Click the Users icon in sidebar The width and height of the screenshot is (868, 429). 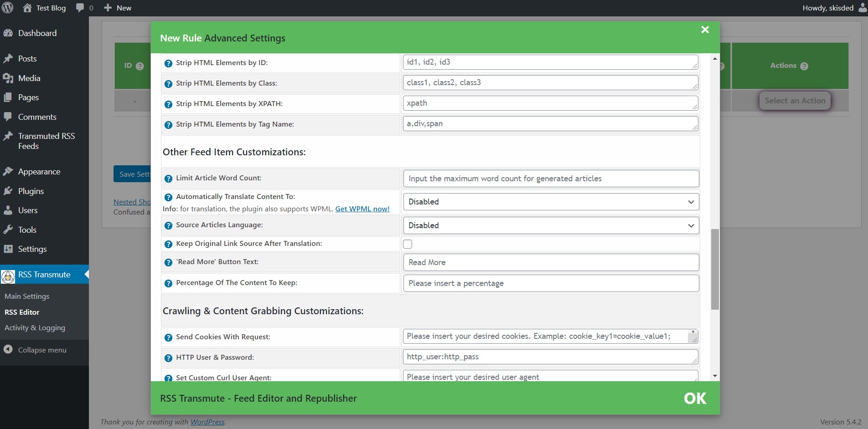8,210
